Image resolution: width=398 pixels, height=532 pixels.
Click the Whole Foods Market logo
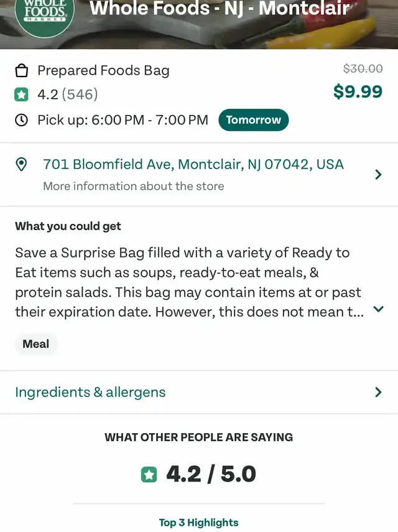[44, 14]
